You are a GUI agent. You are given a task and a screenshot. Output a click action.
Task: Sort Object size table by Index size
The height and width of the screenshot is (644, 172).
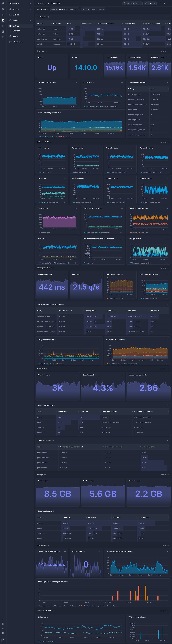92,518
